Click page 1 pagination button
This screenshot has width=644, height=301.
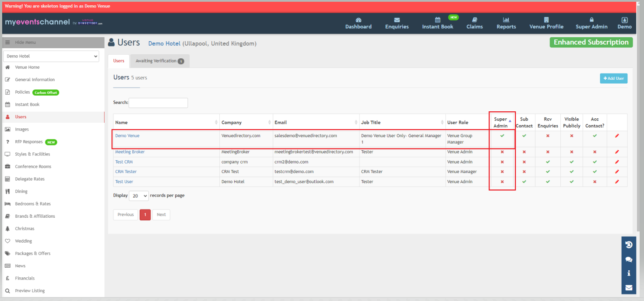pyautogui.click(x=145, y=215)
